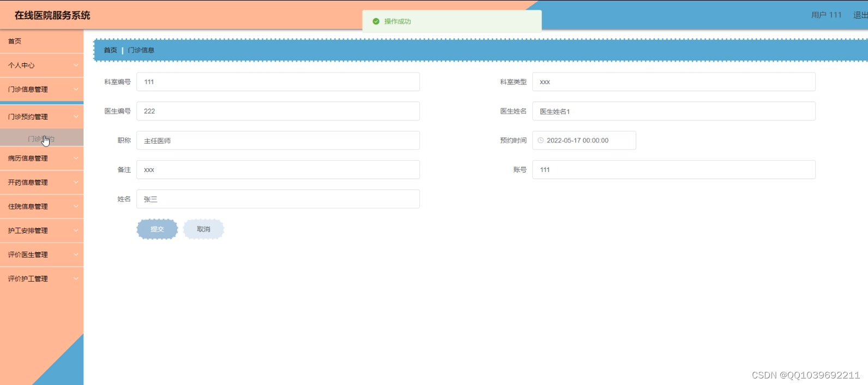Click the green success checkmark icon

(376, 21)
